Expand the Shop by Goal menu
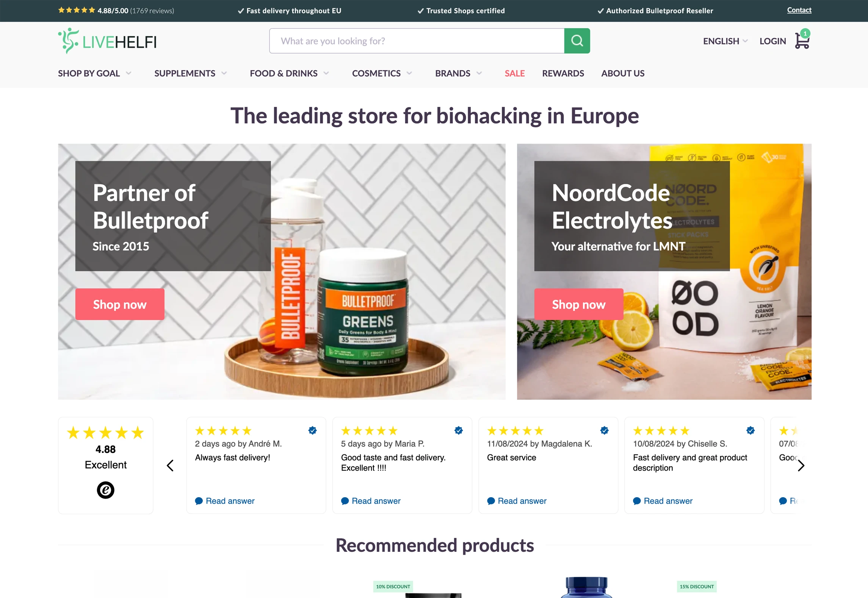868x598 pixels. click(94, 73)
